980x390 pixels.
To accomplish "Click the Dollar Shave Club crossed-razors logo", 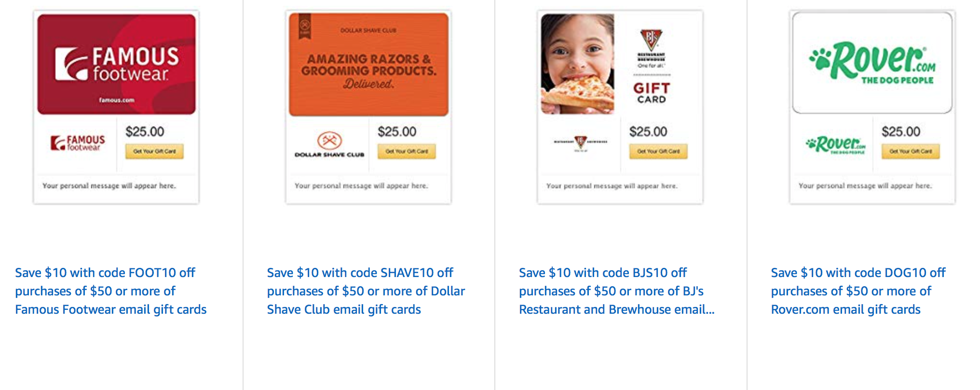I will [x=329, y=140].
